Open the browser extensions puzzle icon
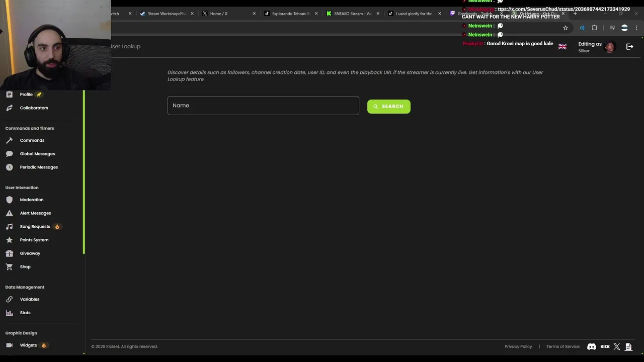 [x=595, y=28]
